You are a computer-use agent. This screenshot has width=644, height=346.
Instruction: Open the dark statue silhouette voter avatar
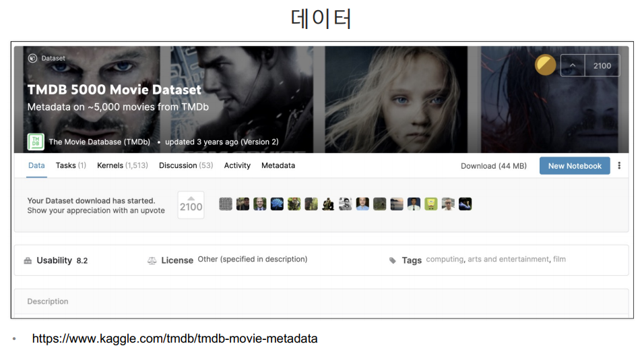click(x=328, y=204)
